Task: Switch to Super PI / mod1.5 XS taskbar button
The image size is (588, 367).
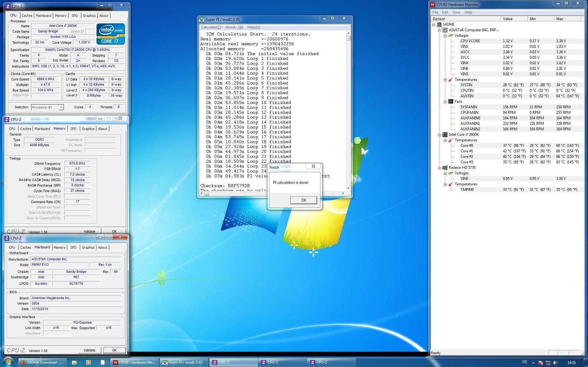Action: click(184, 362)
